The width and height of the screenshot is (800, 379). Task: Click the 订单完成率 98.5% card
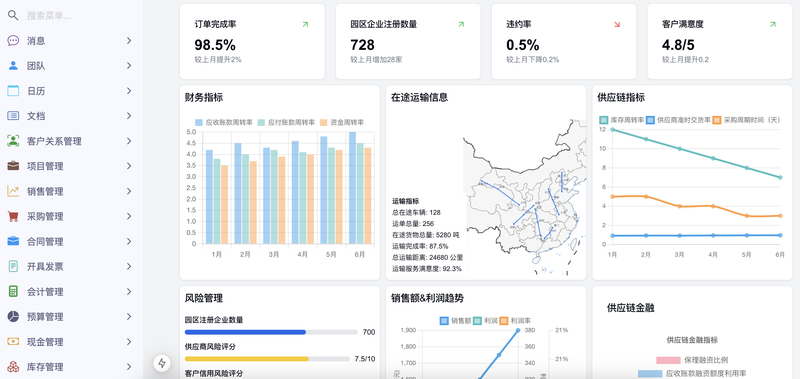pyautogui.click(x=252, y=41)
